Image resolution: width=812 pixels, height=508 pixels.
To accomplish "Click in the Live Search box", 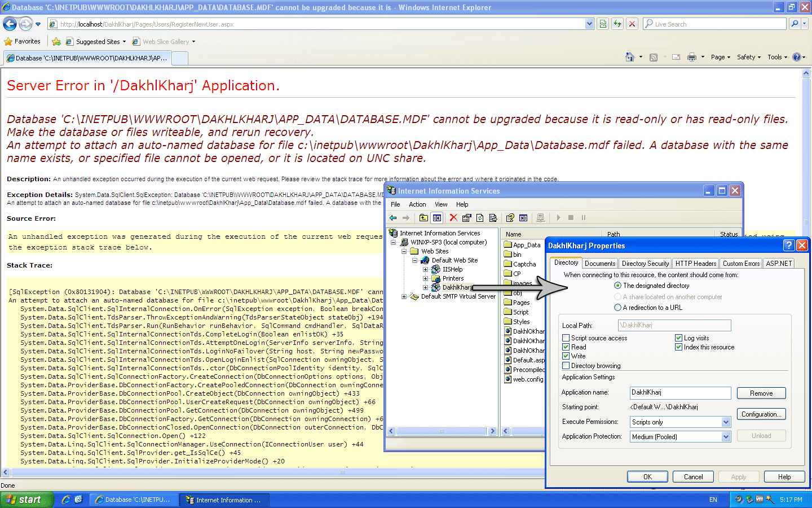I will [714, 24].
